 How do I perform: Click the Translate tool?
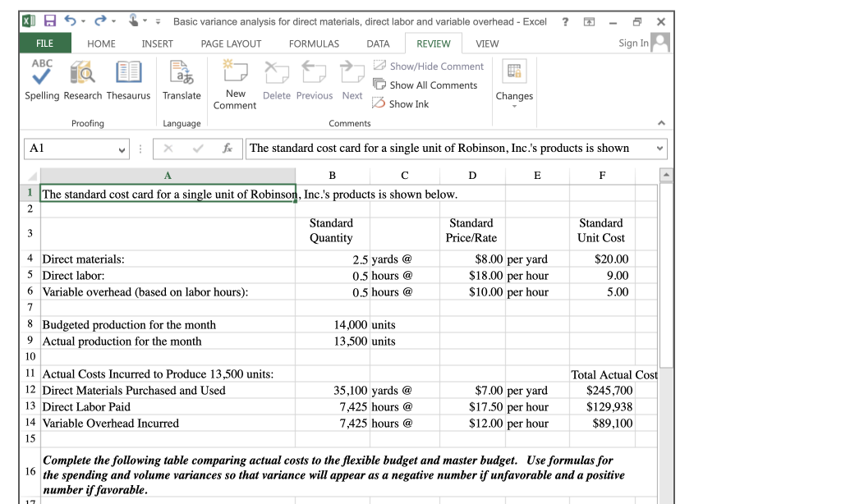pos(182,80)
